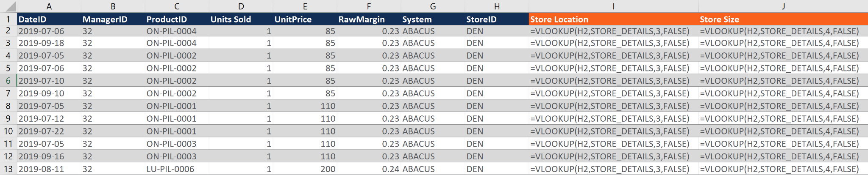Select the column I header

tap(613, 6)
